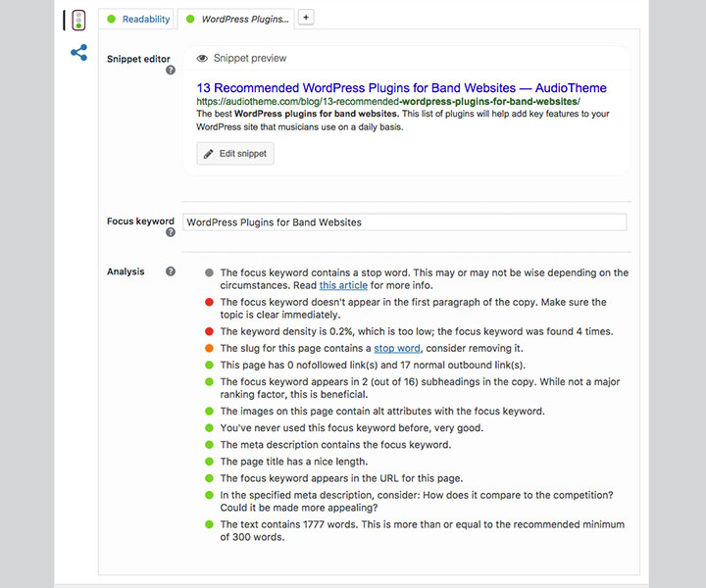Add a new keyword with plus button

pos(306,18)
